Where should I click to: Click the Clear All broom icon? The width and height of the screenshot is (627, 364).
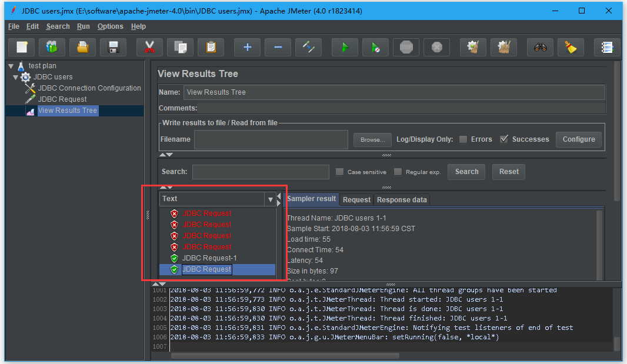(503, 47)
